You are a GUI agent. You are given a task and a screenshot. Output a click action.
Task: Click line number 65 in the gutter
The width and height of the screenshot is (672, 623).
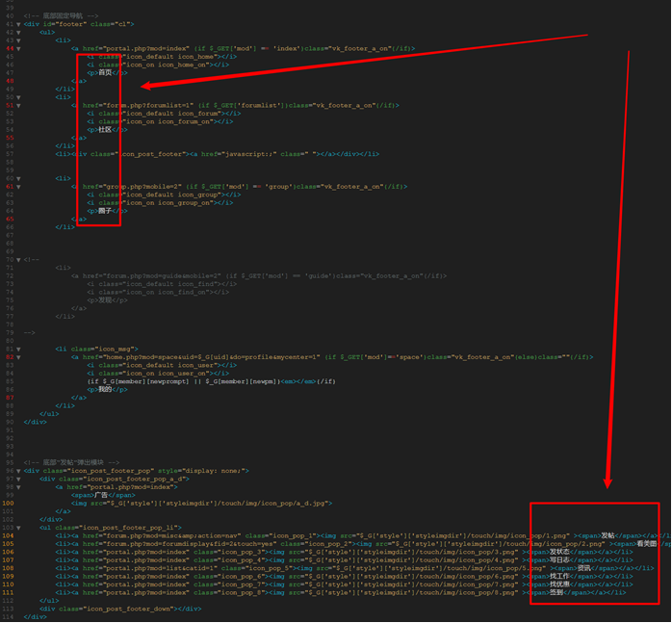tap(10, 220)
